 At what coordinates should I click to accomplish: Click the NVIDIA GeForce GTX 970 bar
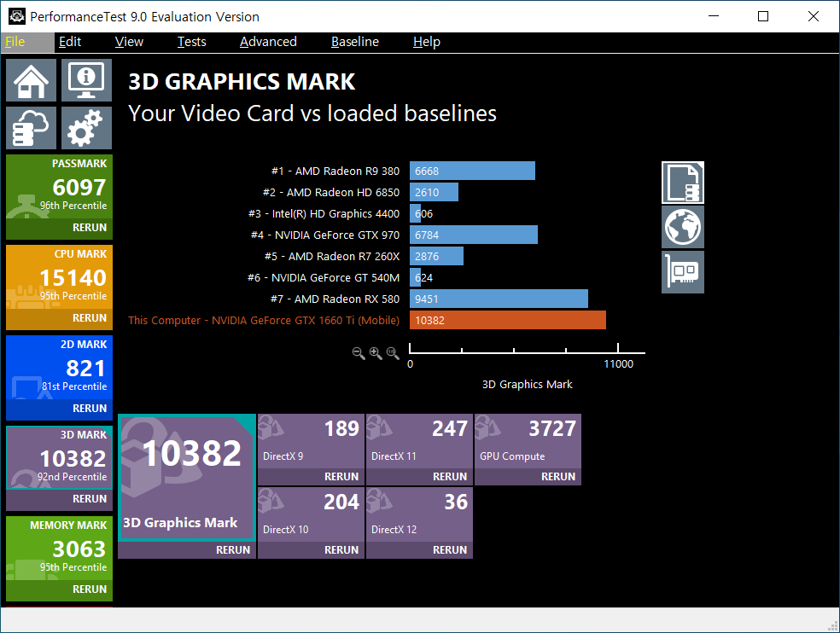point(474,235)
